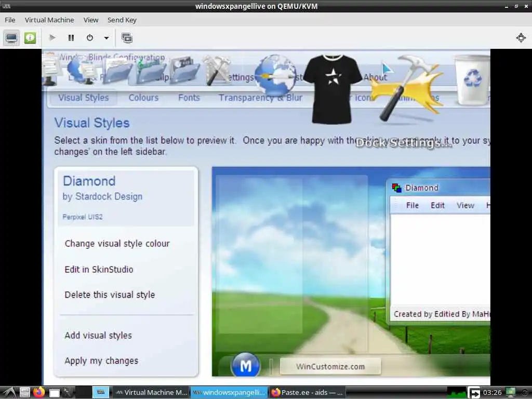Click the documents folder dock icon
532x399 pixels.
tap(116, 71)
